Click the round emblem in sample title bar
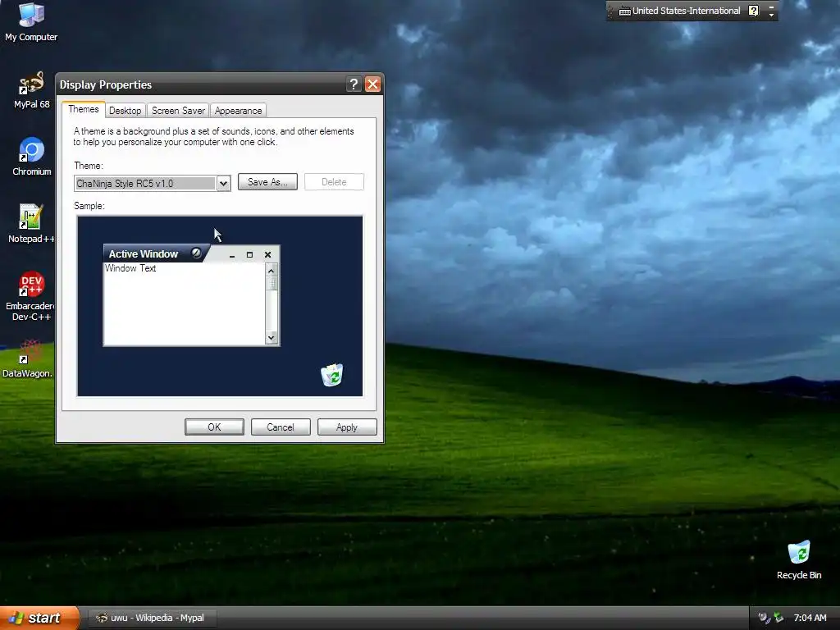Screen dimensions: 840x630 [x=197, y=253]
